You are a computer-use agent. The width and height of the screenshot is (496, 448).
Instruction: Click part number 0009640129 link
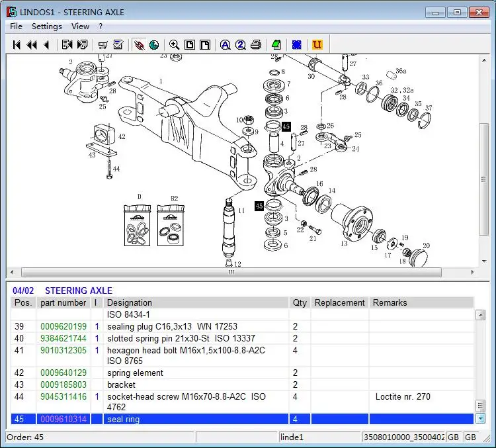(63, 373)
